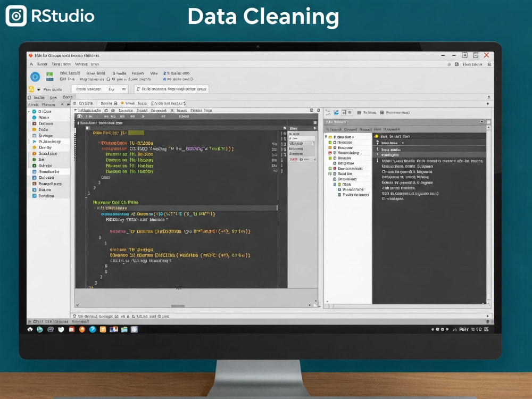This screenshot has width=532, height=399.
Task: Click the white input box in the editor side panel
Action: pos(301,138)
